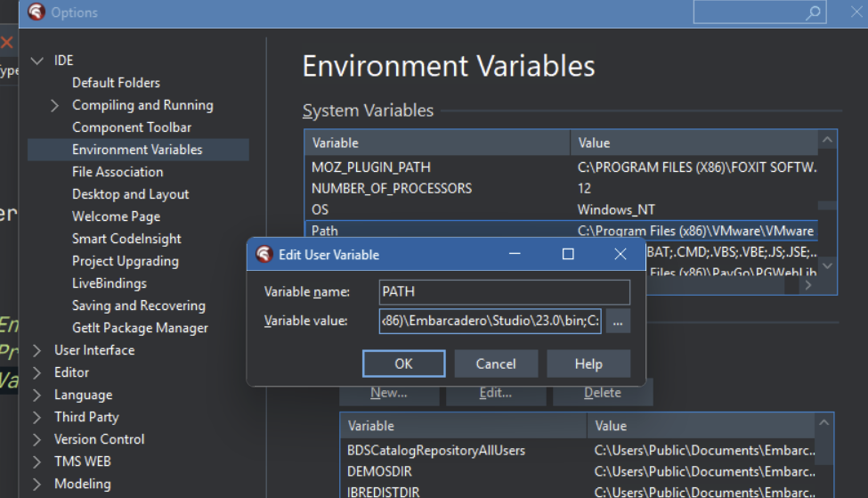The image size is (868, 498).
Task: Select the OS system variable row
Action: click(562, 209)
